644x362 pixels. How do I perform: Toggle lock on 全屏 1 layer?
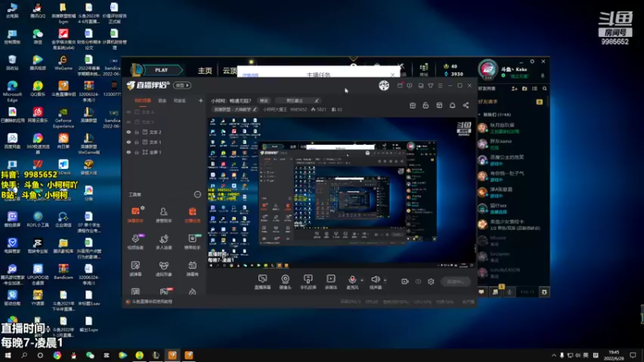pyautogui.click(x=137, y=152)
